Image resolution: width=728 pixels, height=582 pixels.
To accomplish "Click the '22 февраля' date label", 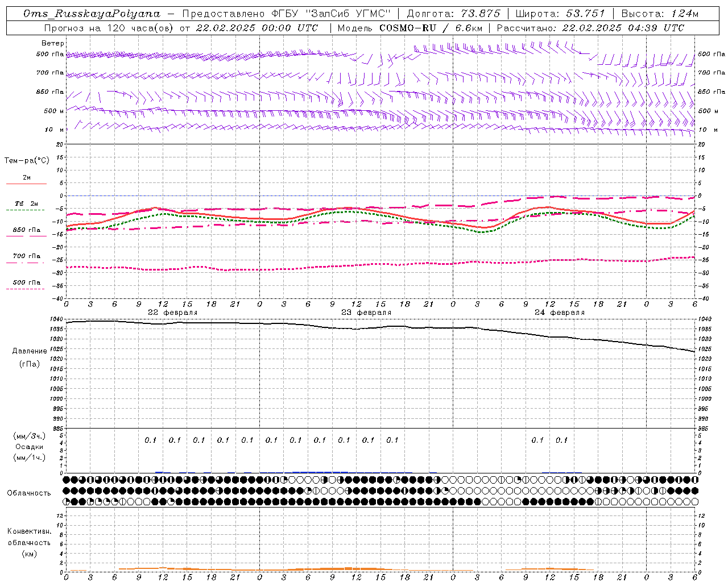I will [x=173, y=313].
